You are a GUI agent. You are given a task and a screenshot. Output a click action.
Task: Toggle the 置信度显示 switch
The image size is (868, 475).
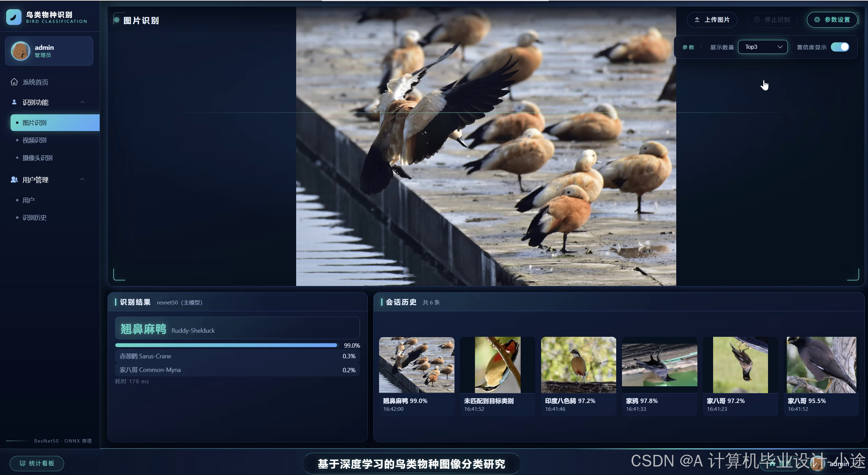click(x=840, y=47)
